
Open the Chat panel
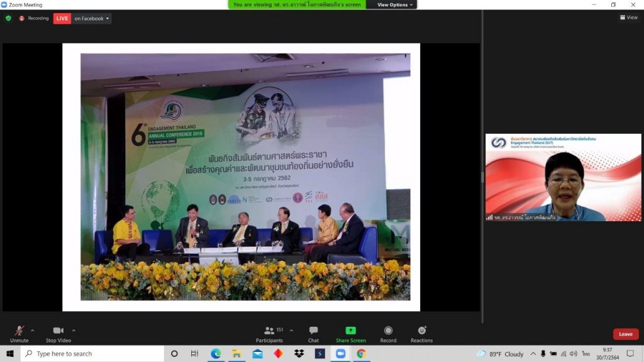[x=313, y=334]
